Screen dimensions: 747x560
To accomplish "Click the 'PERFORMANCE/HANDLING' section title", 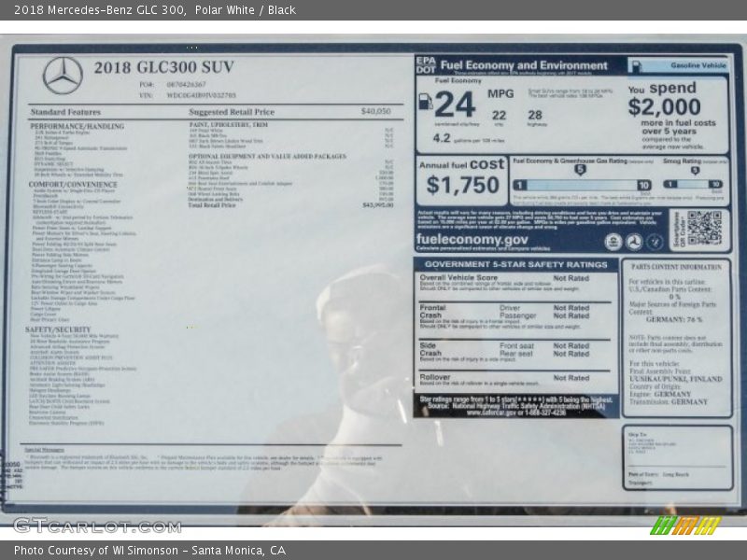I will (78, 126).
